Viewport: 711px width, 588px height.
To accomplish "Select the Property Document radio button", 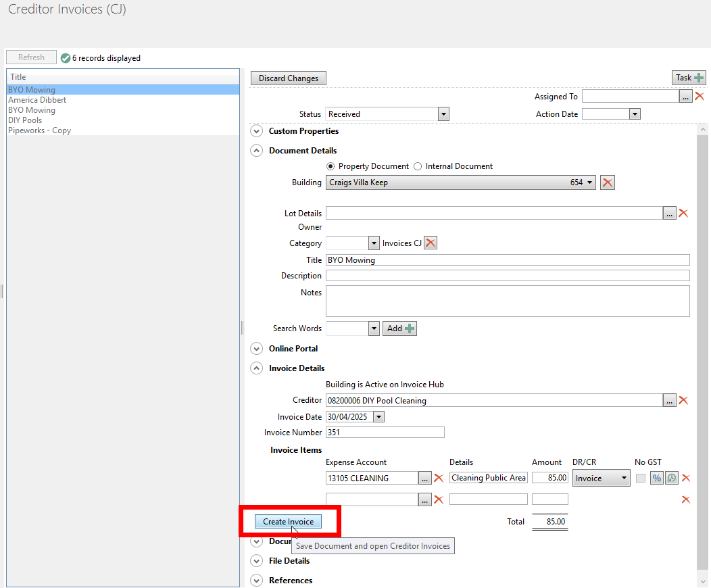I will pyautogui.click(x=330, y=166).
